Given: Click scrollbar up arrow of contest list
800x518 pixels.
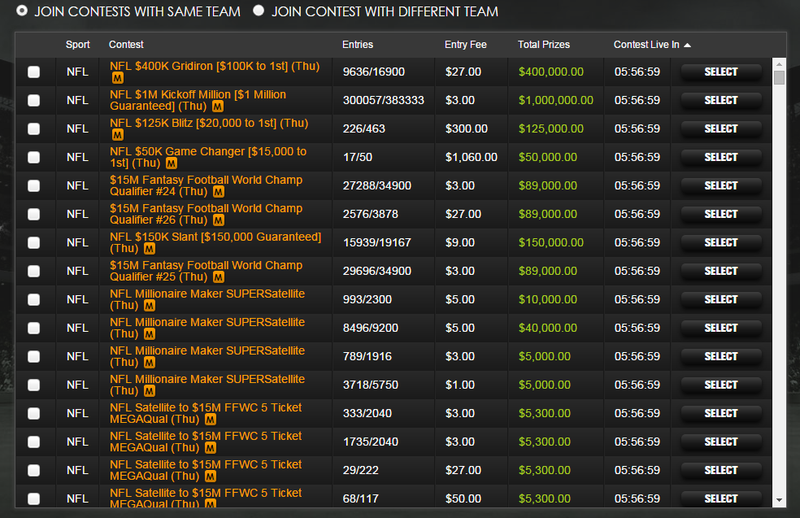Looking at the screenshot, I should coord(779,64).
